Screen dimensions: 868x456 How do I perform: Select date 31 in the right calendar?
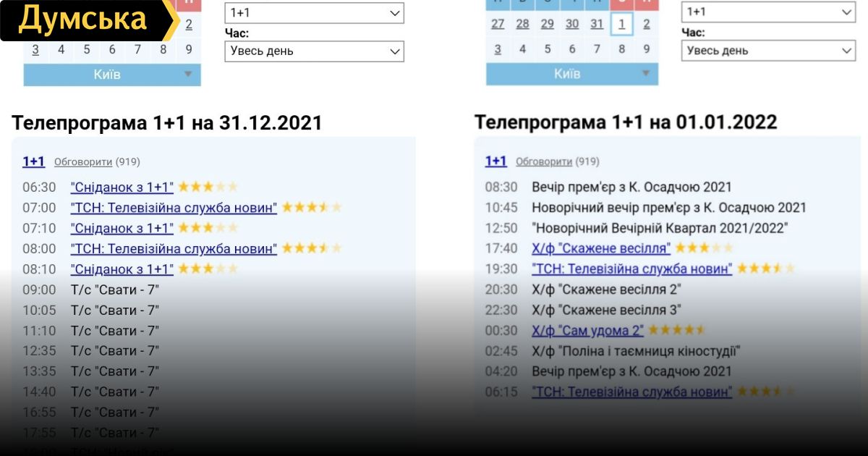(597, 24)
